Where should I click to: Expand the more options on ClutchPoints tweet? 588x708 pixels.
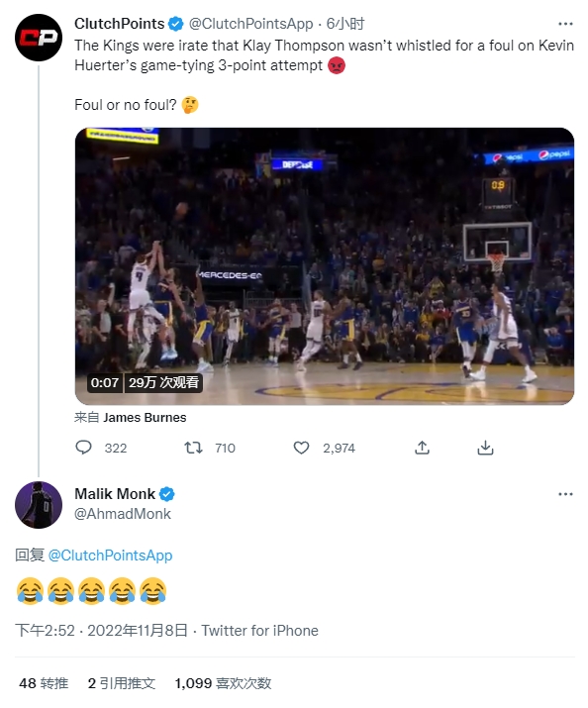coord(565,24)
